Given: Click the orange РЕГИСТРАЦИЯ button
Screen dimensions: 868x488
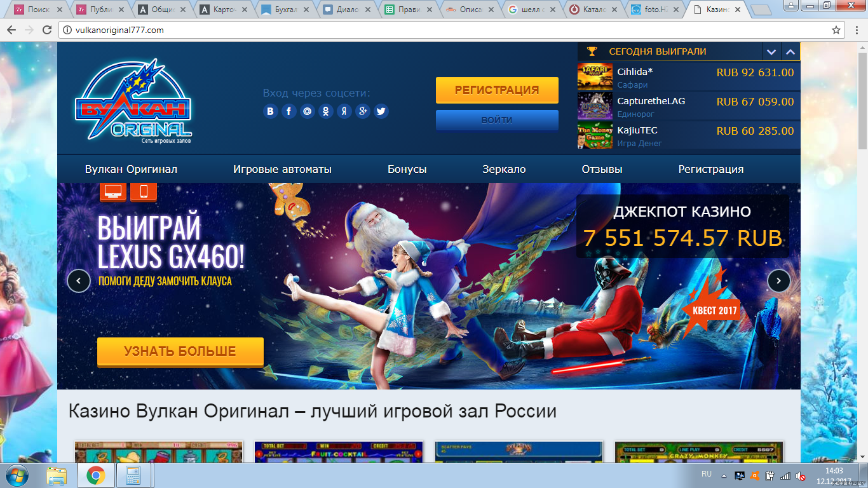Looking at the screenshot, I should click(x=497, y=90).
